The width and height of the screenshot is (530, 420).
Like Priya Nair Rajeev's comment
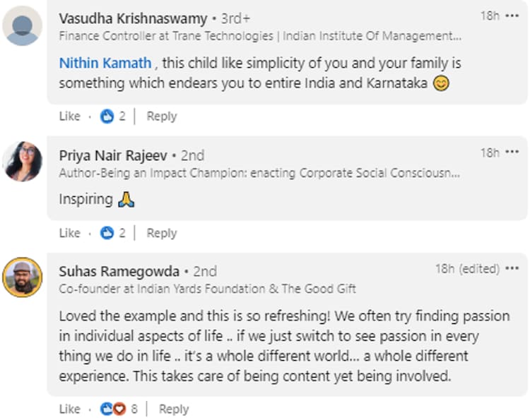tap(69, 233)
